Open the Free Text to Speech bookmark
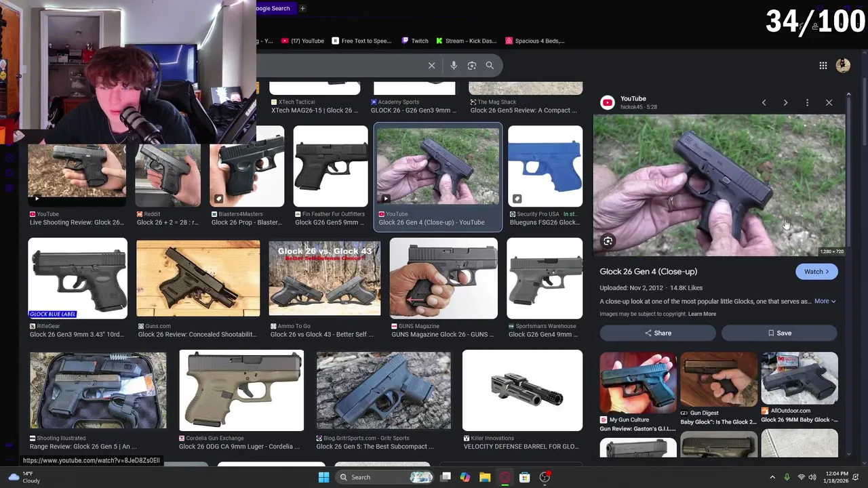Image resolution: width=868 pixels, height=488 pixels. point(361,41)
